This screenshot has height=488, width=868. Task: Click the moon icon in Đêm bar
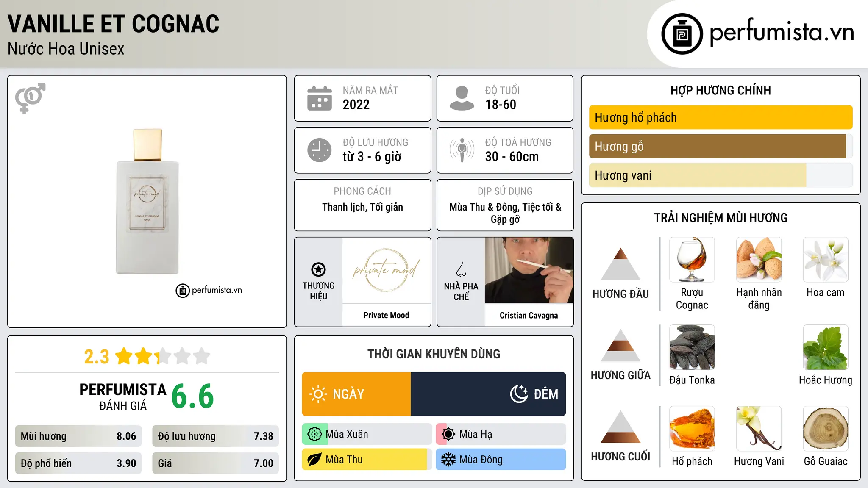tap(519, 394)
